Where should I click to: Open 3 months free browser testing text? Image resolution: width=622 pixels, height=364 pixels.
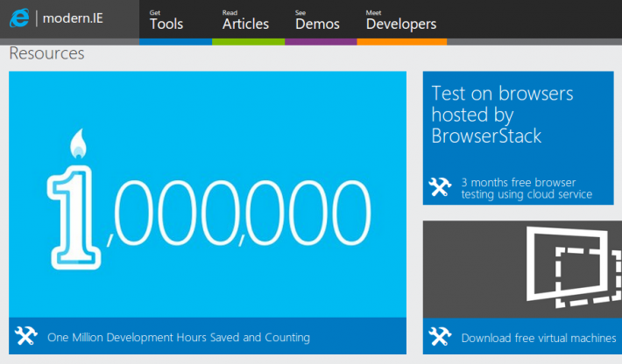(527, 188)
